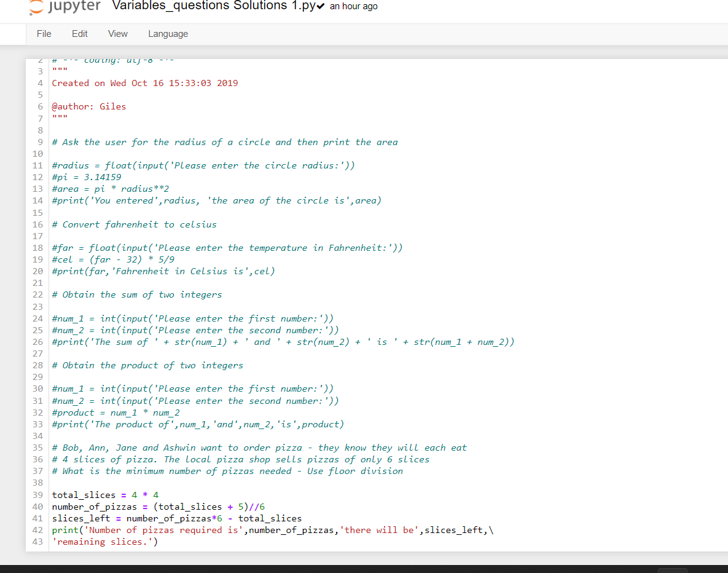This screenshot has width=728, height=573.
Task: Click the "#print('The sum of '" line
Action: [x=283, y=342]
